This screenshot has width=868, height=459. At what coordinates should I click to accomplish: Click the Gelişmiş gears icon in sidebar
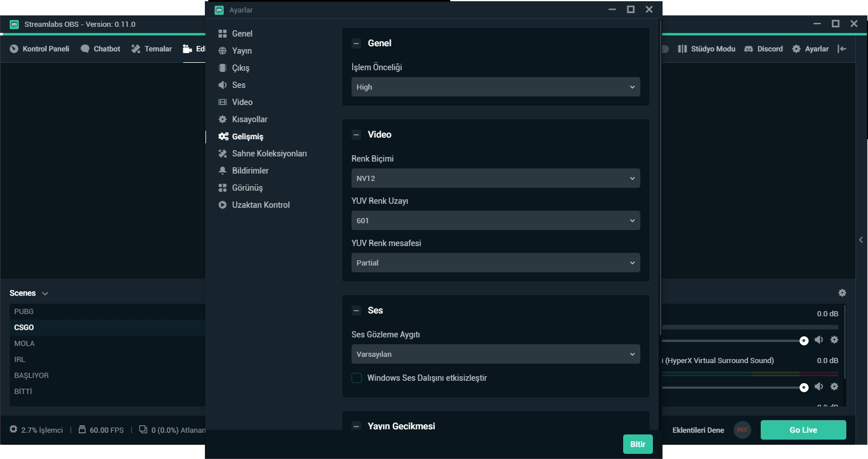point(223,136)
